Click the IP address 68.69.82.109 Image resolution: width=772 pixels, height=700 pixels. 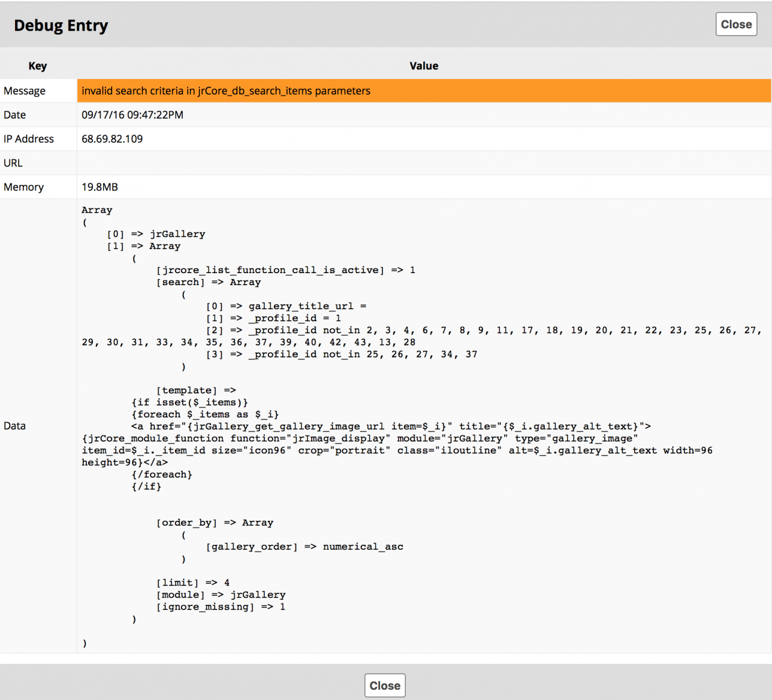tap(112, 139)
